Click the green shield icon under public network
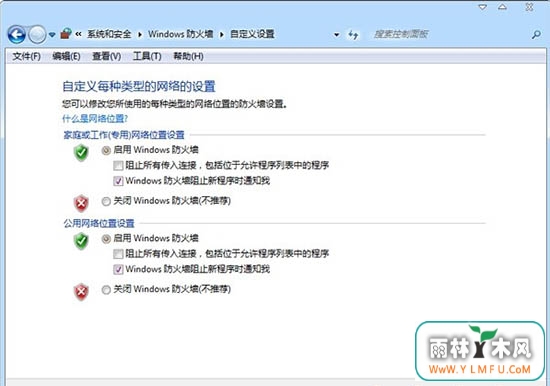The width and height of the screenshot is (550, 386). tap(81, 241)
